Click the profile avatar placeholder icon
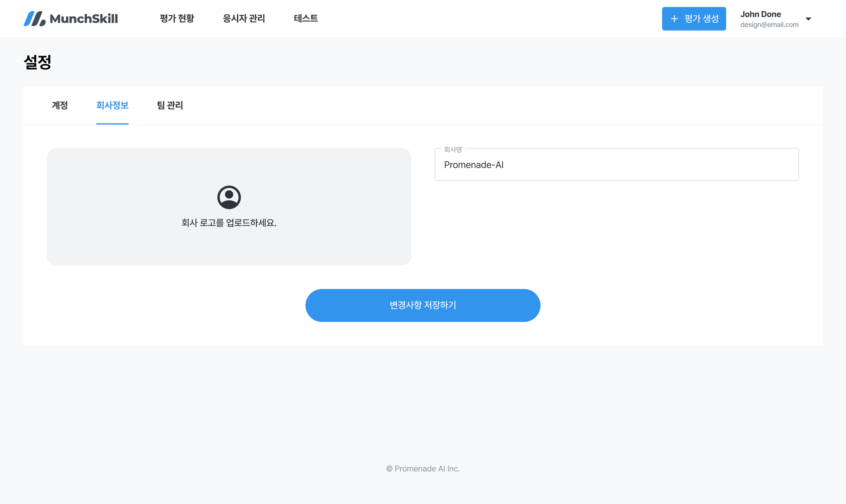Screen dimensions: 846x504 click(x=229, y=197)
